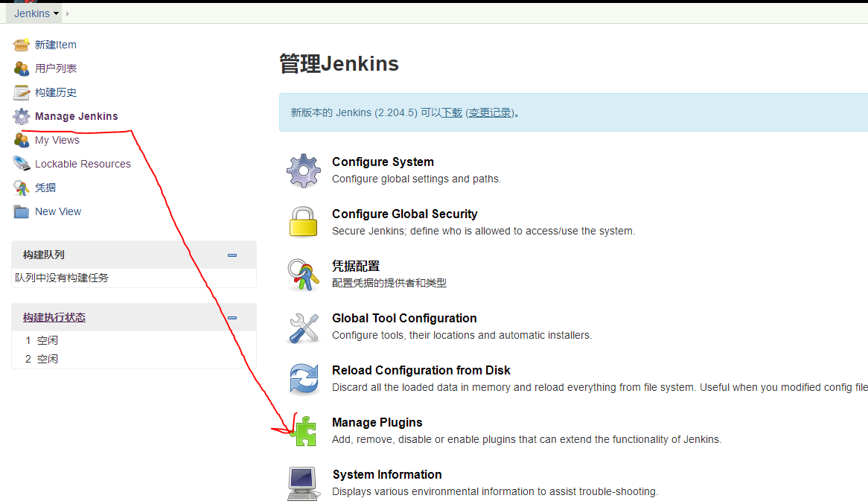Viewport: 868px width, 504px height.
Task: Click the 新建Item box icon
Action: [x=21, y=45]
